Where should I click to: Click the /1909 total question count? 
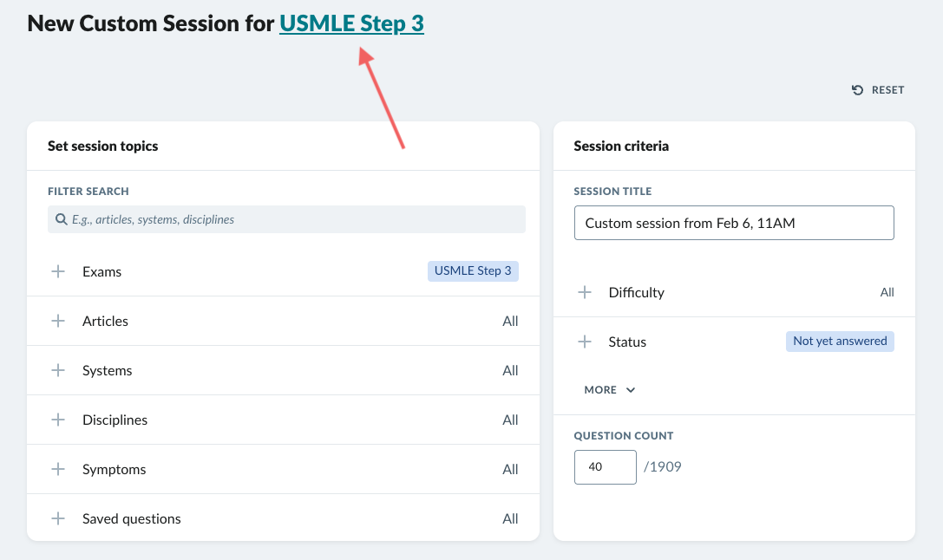pos(662,467)
